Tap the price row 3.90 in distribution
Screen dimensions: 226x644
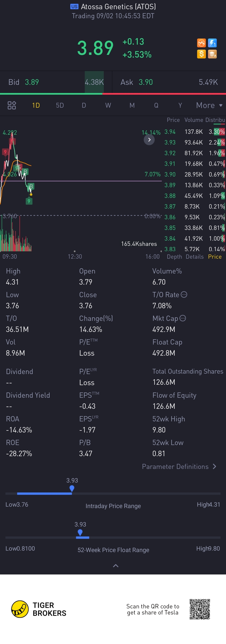tap(195, 174)
